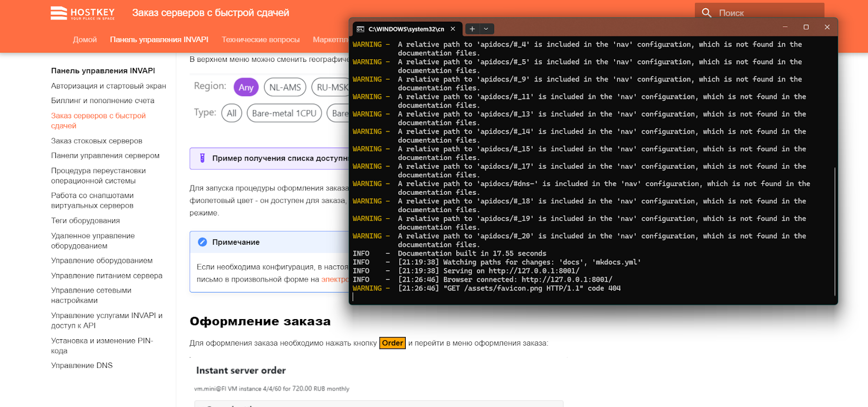
Task: Click the terminal tab cmd icon
Action: click(361, 29)
